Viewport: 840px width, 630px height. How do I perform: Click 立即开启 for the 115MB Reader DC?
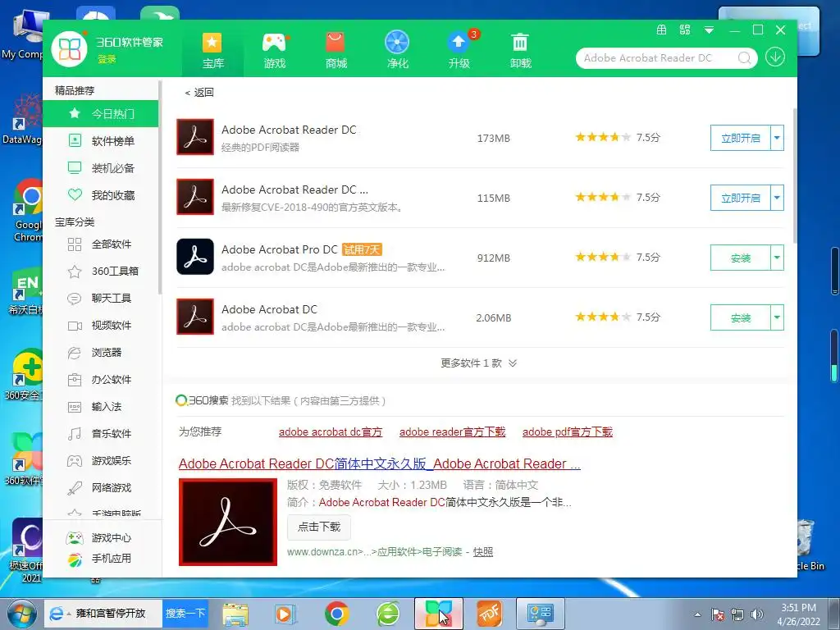741,199
